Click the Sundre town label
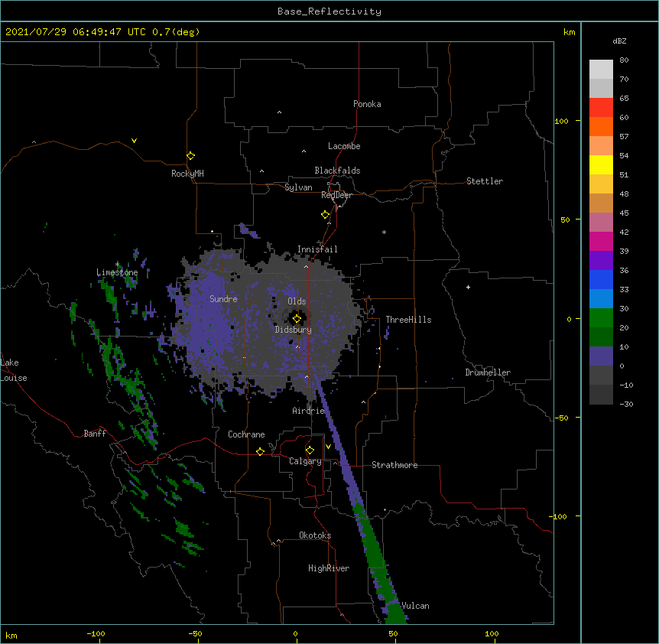This screenshot has width=659, height=644. coord(223,299)
